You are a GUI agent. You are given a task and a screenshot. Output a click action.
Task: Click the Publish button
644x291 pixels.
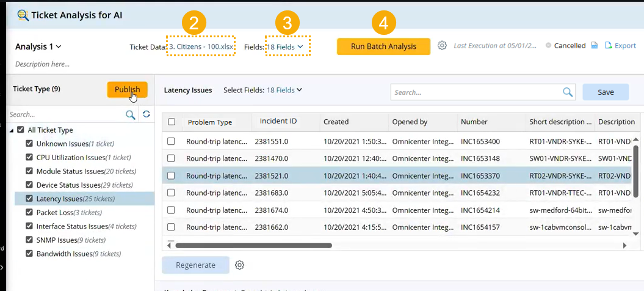128,89
